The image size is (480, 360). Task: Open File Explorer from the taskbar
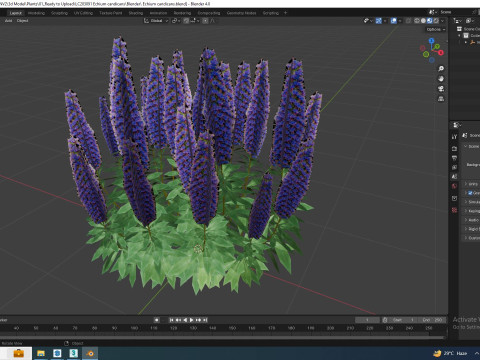coord(41,353)
